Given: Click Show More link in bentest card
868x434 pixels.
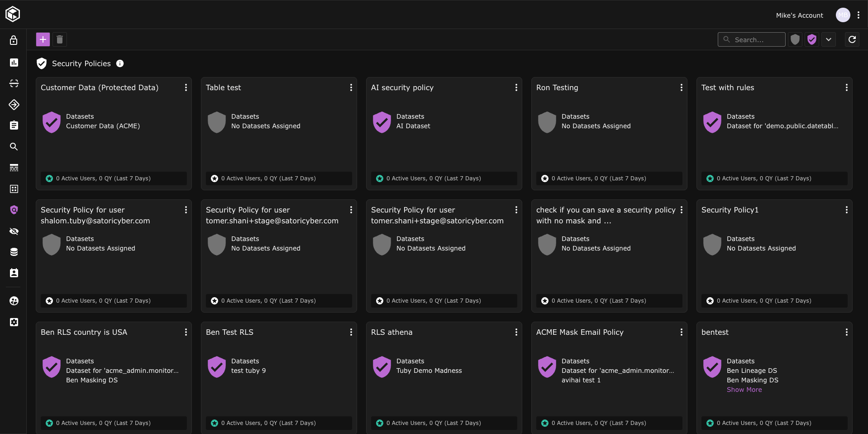Looking at the screenshot, I should pos(744,390).
